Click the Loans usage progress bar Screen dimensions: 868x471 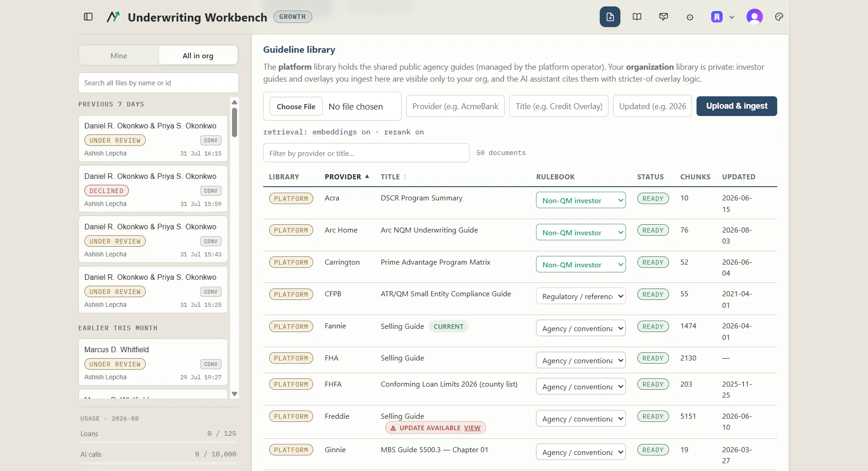[159, 442]
